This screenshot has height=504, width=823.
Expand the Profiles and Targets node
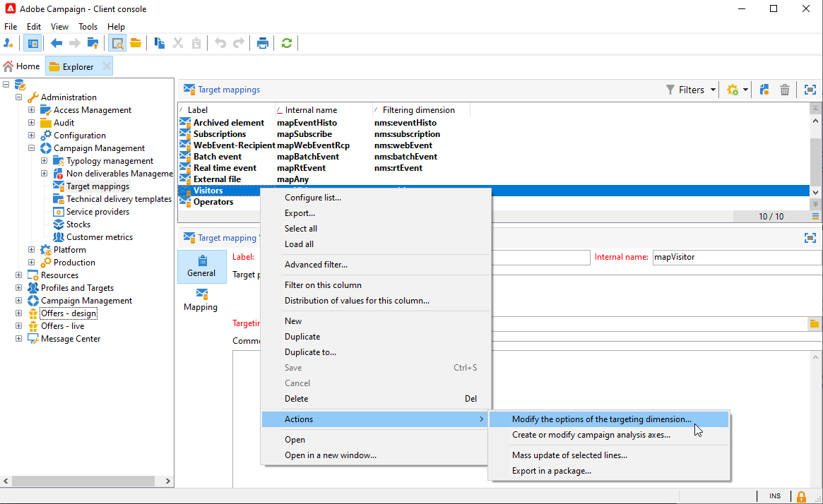pos(19,287)
